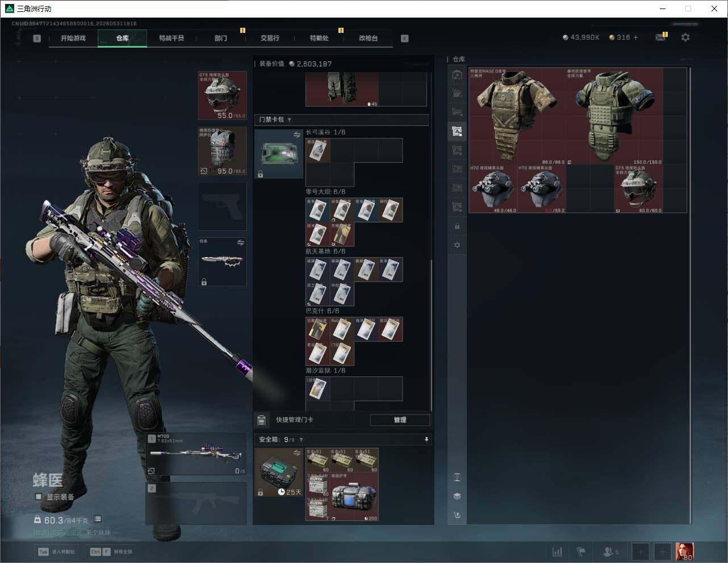The image size is (728, 563).
Task: Click the swap arrows on the keycard case
Action: pyautogui.click(x=297, y=135)
